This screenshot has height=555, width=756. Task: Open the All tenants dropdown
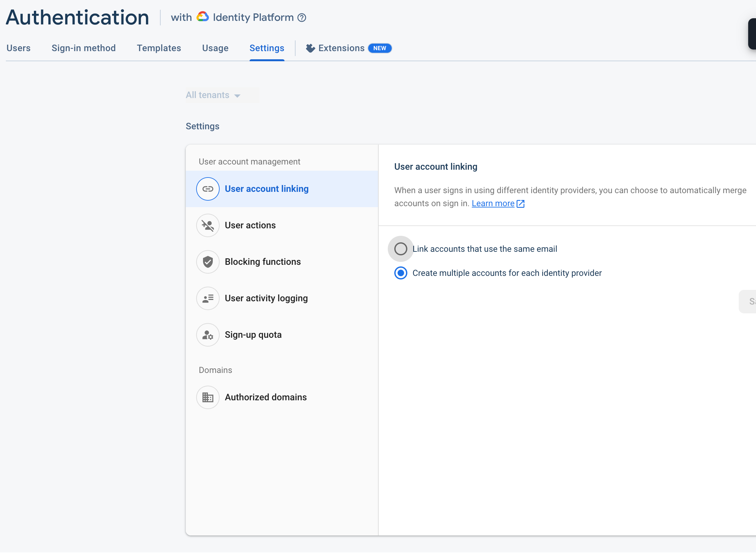click(x=213, y=95)
